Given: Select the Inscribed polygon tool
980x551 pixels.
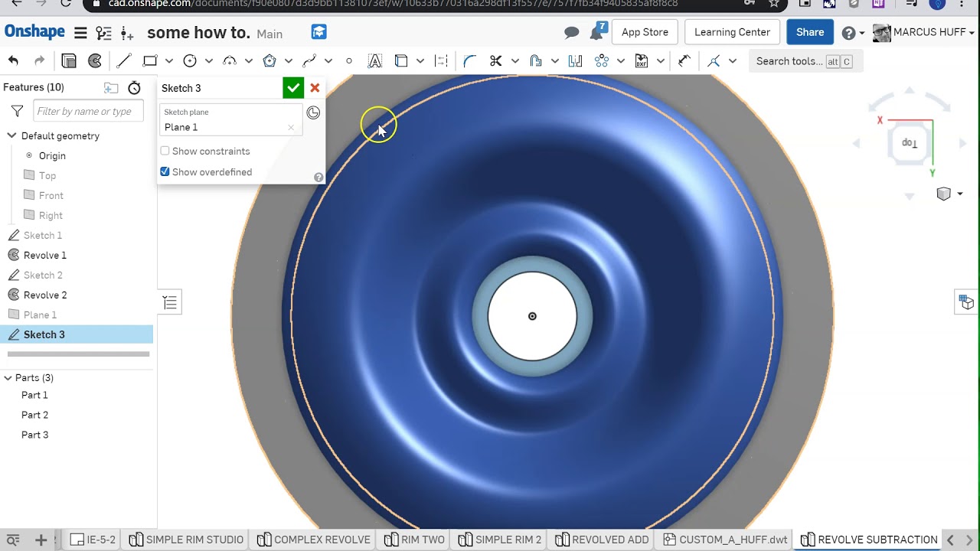Looking at the screenshot, I should (x=269, y=61).
